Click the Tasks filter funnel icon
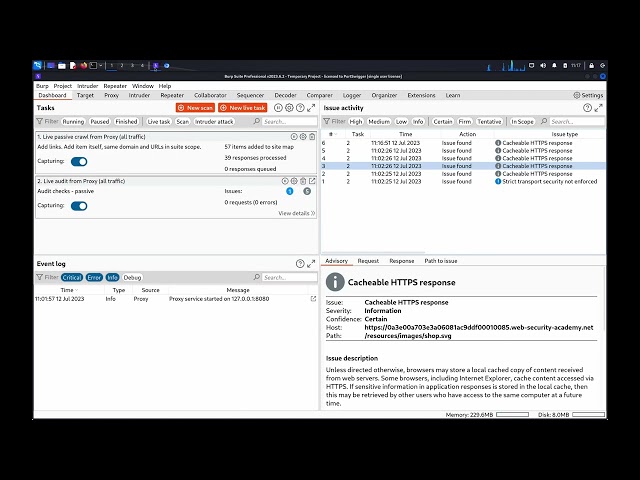640x480 pixels. (40, 121)
